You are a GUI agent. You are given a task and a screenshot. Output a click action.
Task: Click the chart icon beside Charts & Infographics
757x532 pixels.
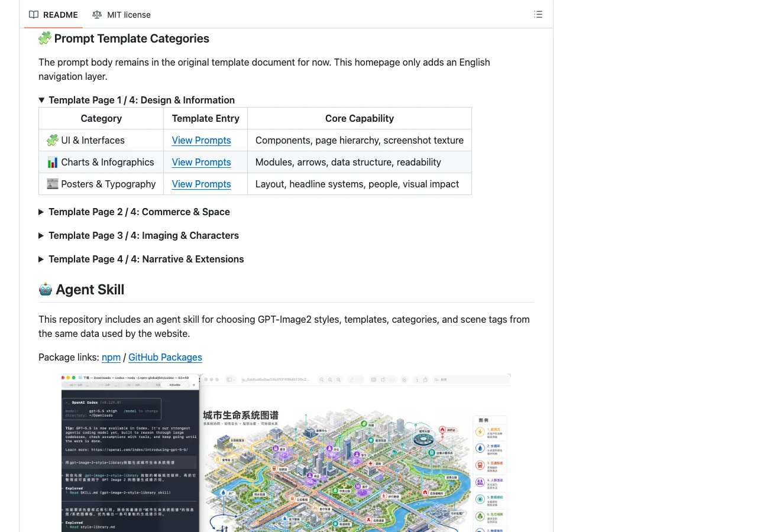pos(53,162)
